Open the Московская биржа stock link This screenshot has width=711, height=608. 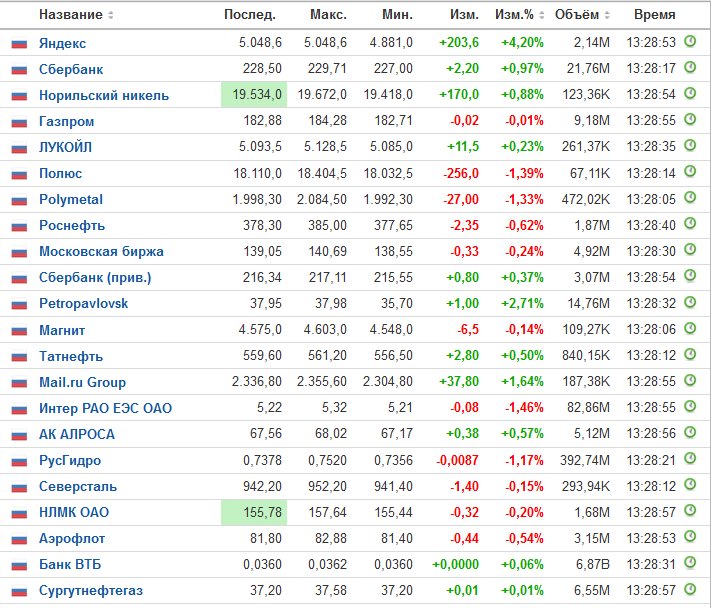[x=101, y=252]
